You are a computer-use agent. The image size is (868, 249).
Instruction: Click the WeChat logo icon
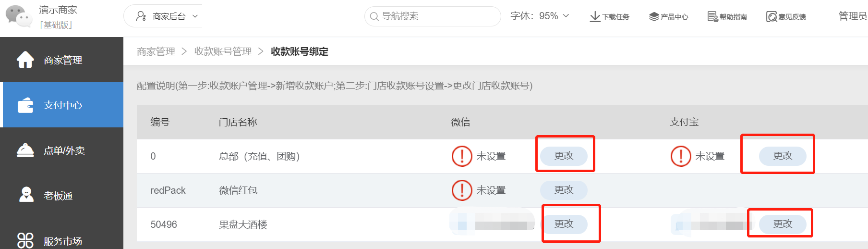click(18, 16)
